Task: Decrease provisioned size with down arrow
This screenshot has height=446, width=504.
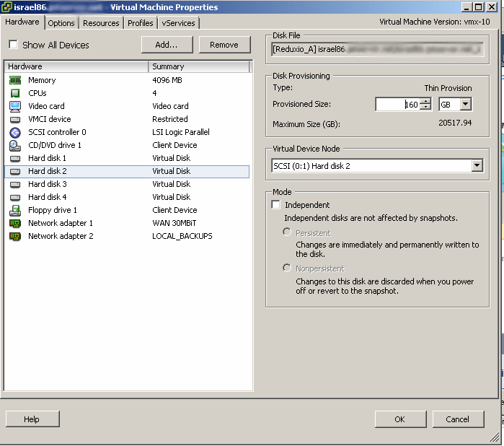Action: (x=425, y=107)
